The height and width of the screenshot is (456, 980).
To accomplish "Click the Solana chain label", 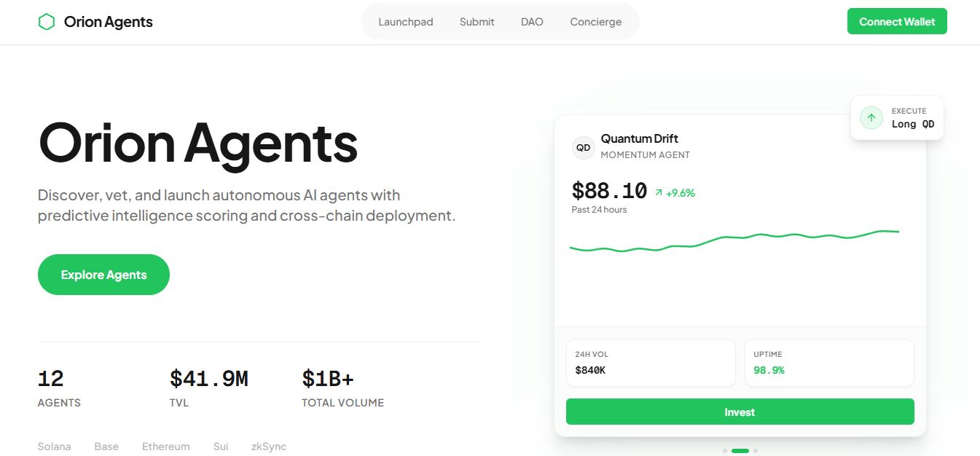I will pyautogui.click(x=55, y=447).
